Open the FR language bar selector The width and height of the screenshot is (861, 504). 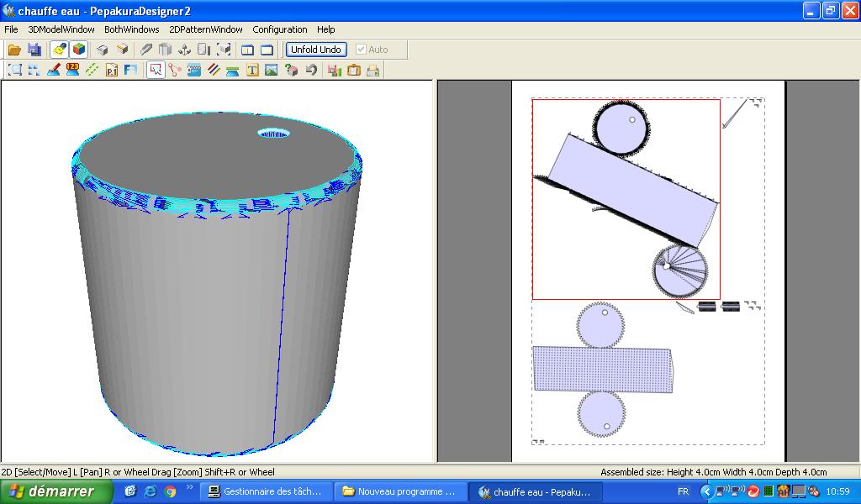tap(683, 491)
